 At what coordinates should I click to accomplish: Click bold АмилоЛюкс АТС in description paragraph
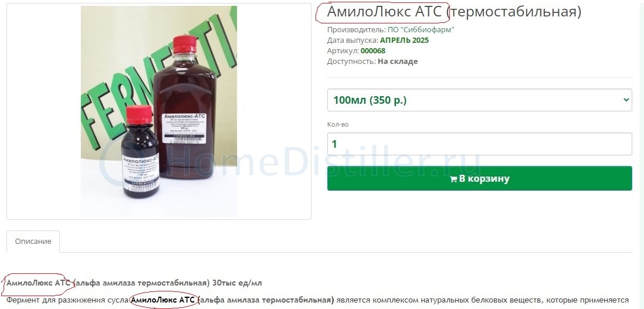163,300
